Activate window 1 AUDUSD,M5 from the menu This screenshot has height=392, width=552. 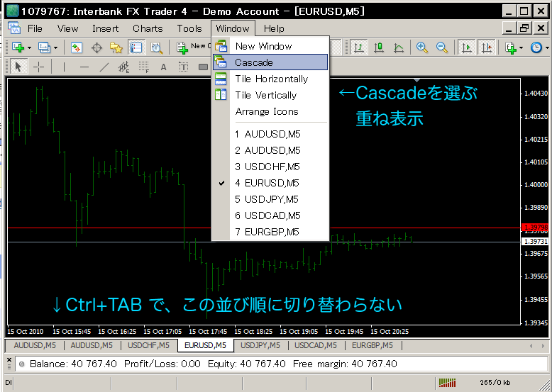[270, 134]
